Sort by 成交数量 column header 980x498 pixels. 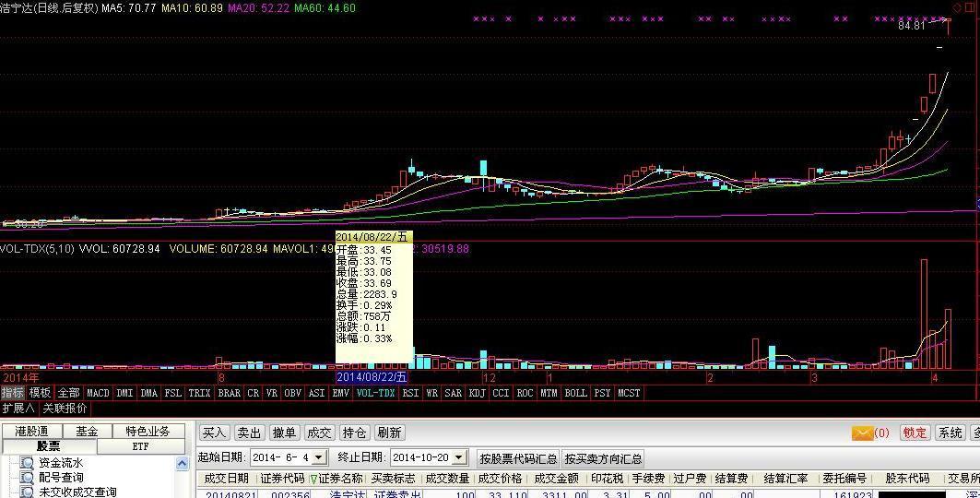(447, 479)
